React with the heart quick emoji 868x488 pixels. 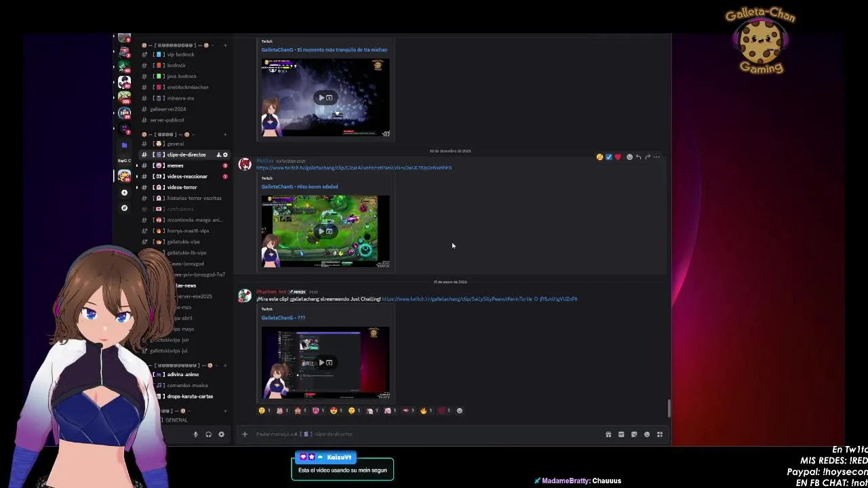618,157
